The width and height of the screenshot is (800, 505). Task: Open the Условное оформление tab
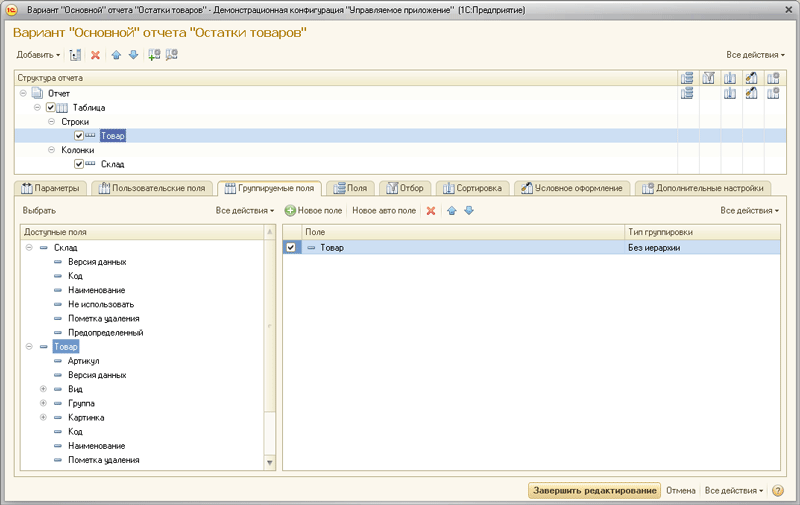(x=575, y=187)
